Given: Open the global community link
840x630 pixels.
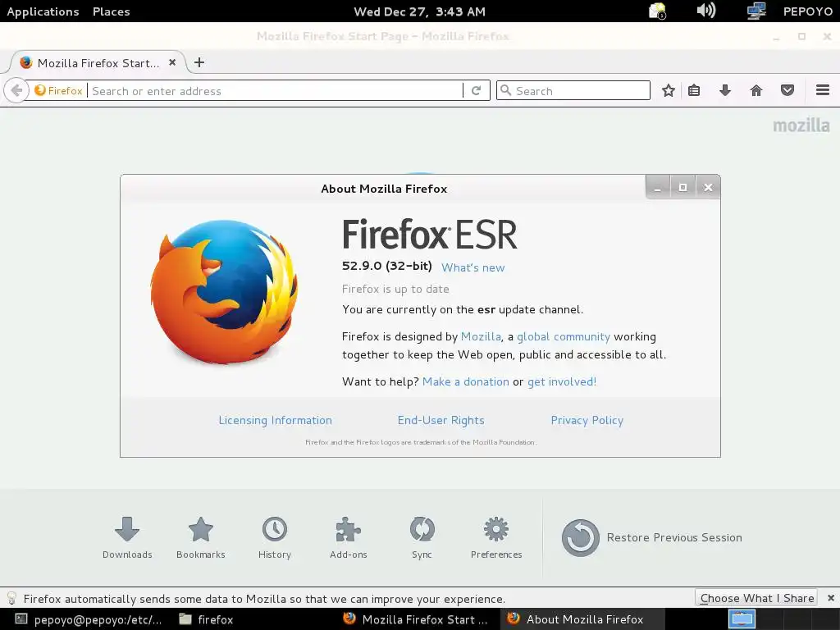Looking at the screenshot, I should (564, 336).
